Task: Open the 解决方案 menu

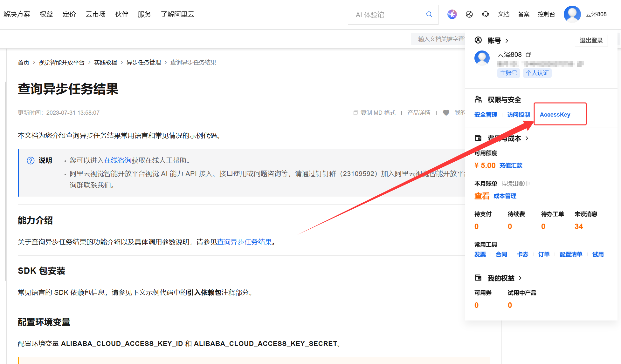Action: (x=17, y=14)
